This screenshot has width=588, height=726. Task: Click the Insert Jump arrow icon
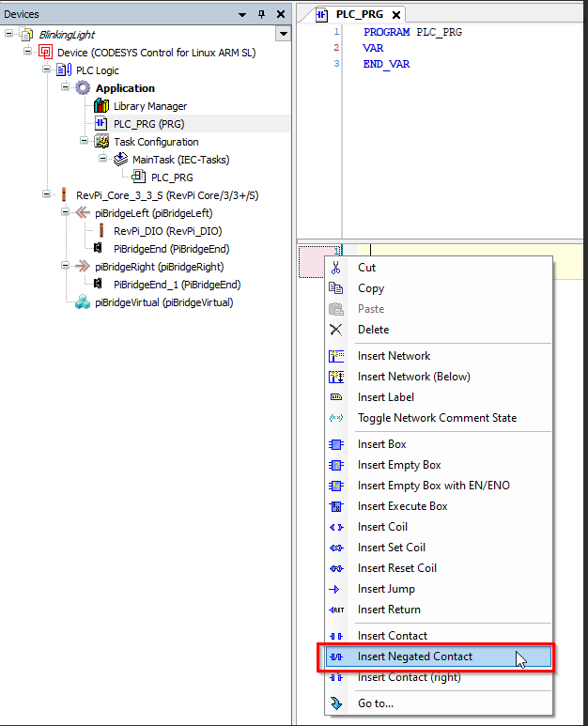(336, 589)
